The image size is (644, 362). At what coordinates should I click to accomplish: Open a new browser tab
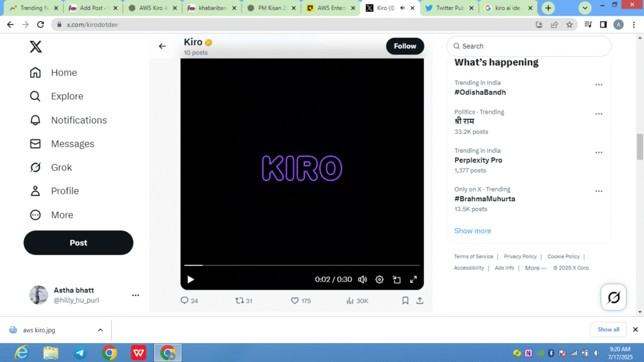coord(548,8)
